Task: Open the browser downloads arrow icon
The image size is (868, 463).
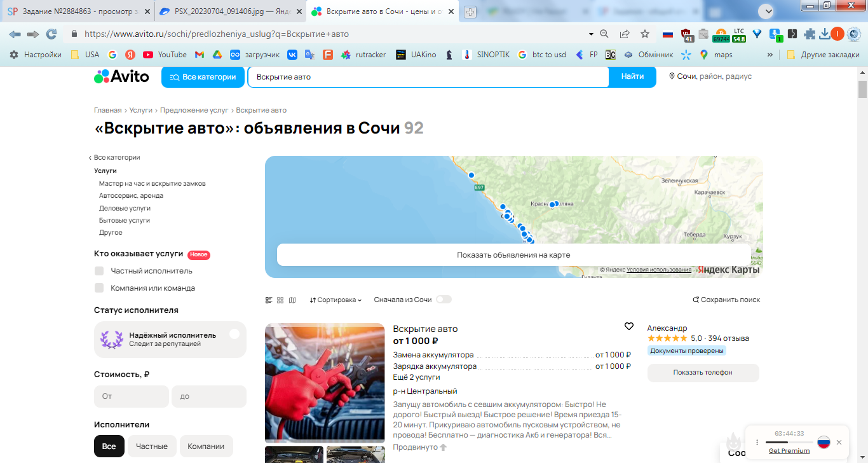Action: click(825, 34)
